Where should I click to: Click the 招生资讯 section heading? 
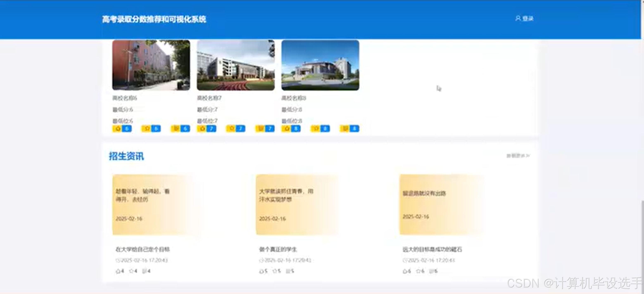[x=126, y=156]
